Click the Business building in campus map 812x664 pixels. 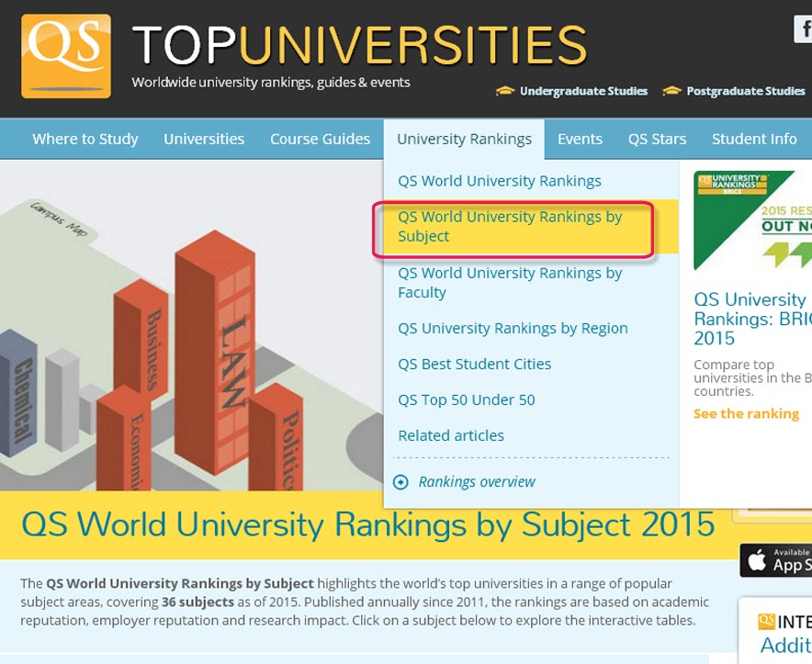[141, 342]
